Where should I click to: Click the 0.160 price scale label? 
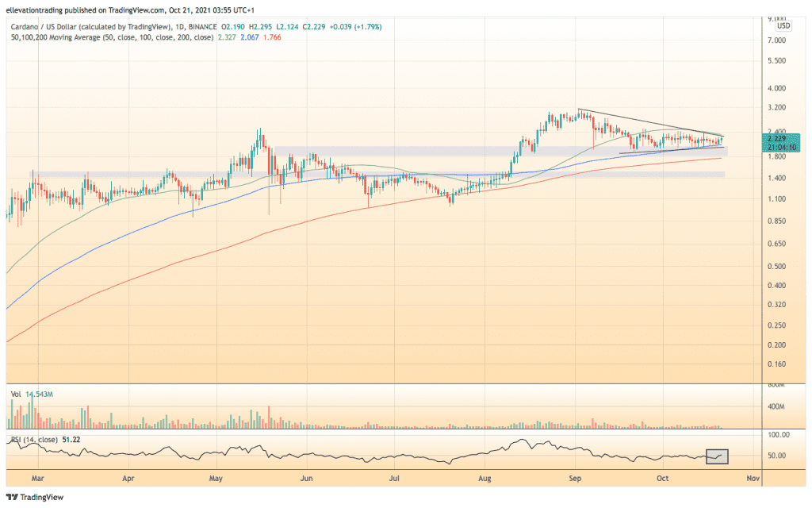tap(776, 364)
